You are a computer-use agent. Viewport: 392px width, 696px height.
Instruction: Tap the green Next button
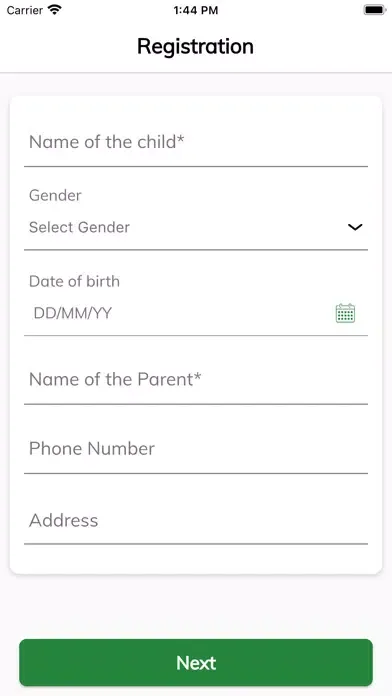pos(196,663)
